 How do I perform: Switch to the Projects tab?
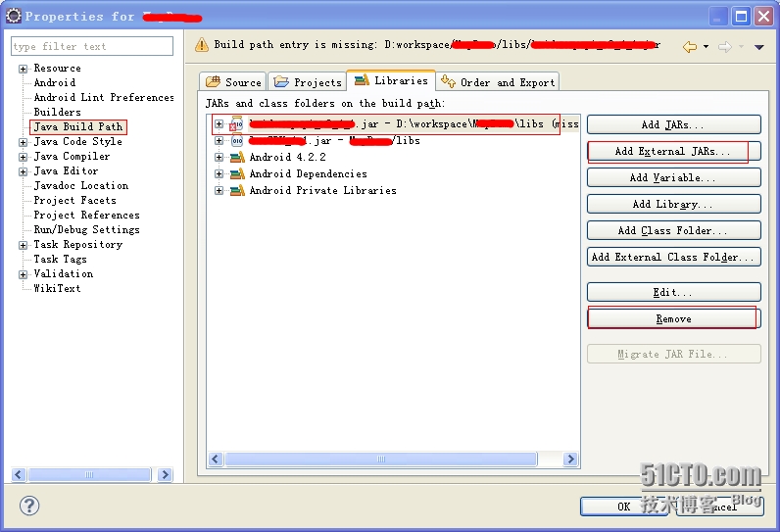click(x=308, y=82)
